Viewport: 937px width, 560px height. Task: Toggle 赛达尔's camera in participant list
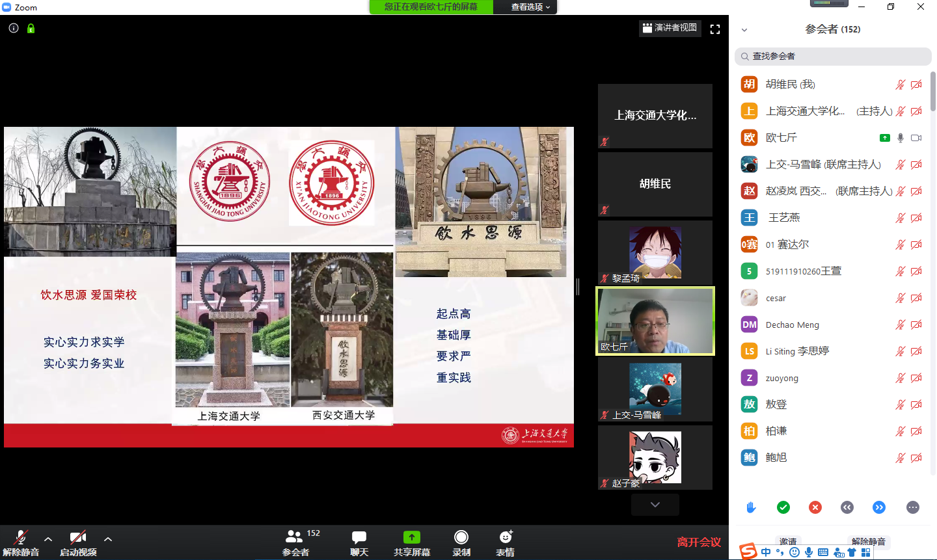(917, 245)
